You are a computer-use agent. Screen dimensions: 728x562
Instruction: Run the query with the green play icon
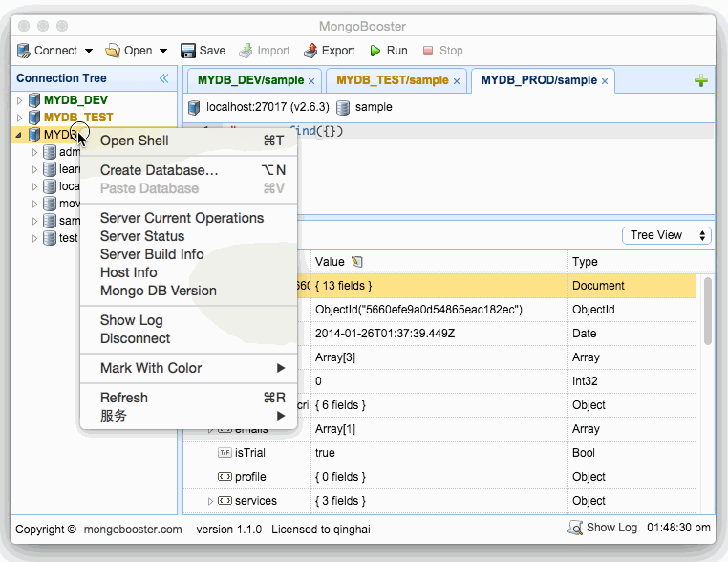[x=375, y=50]
